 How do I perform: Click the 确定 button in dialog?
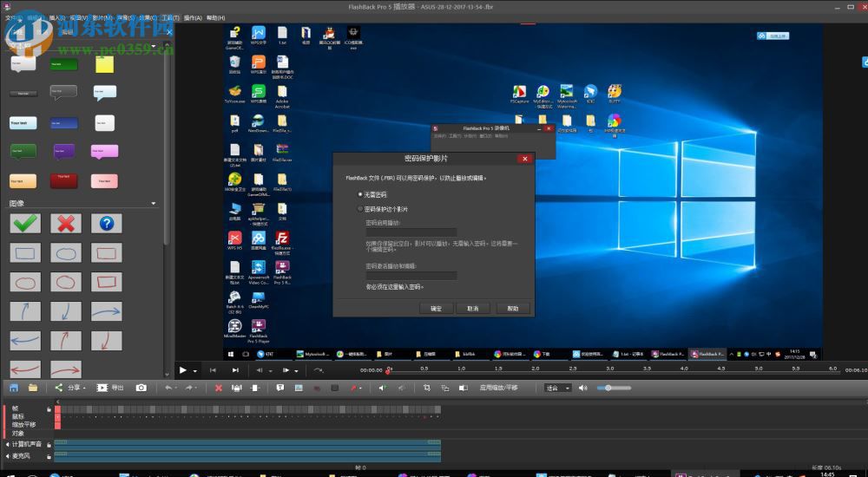click(436, 309)
